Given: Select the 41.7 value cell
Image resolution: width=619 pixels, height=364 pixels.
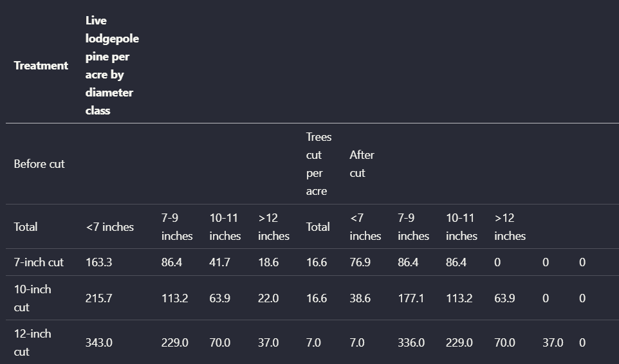Looking at the screenshot, I should tap(219, 262).
